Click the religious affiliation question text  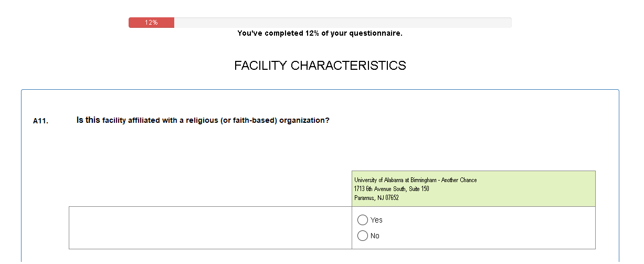click(203, 120)
